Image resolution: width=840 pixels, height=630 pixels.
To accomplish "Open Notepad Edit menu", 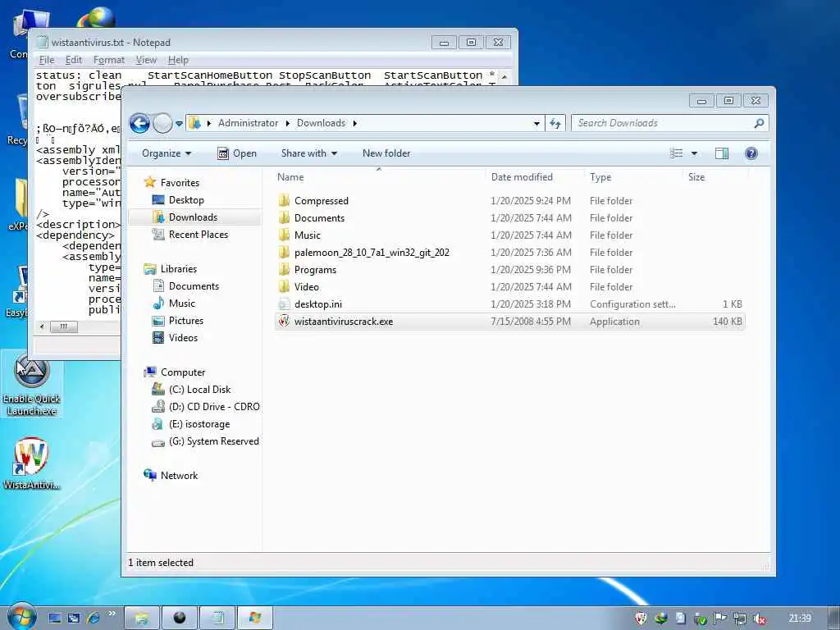I will (x=73, y=60).
